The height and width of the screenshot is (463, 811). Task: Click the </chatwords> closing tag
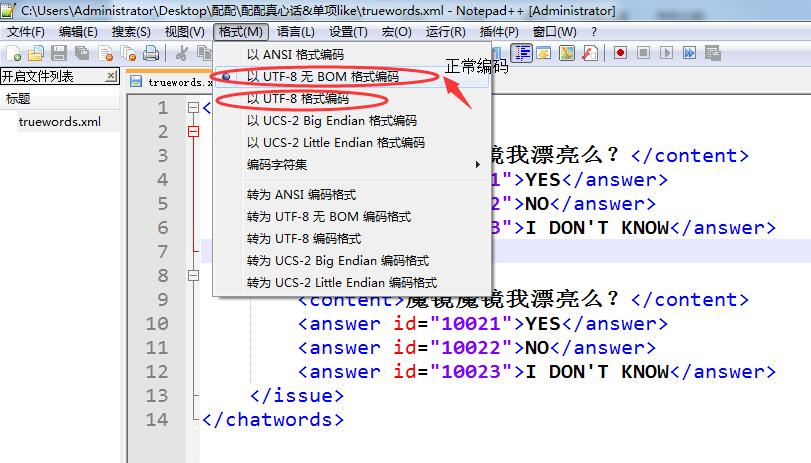pyautogui.click(x=273, y=419)
